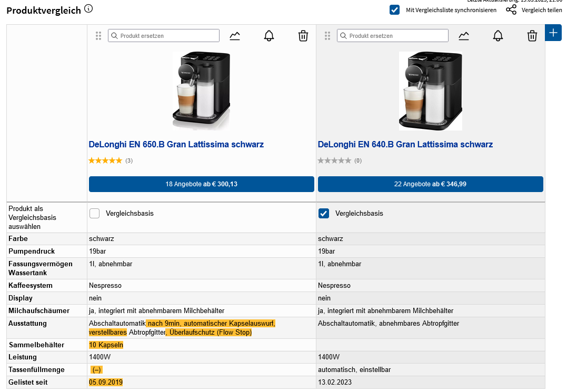
Task: Click the search icon in EN 640.B replace field
Action: tap(344, 36)
